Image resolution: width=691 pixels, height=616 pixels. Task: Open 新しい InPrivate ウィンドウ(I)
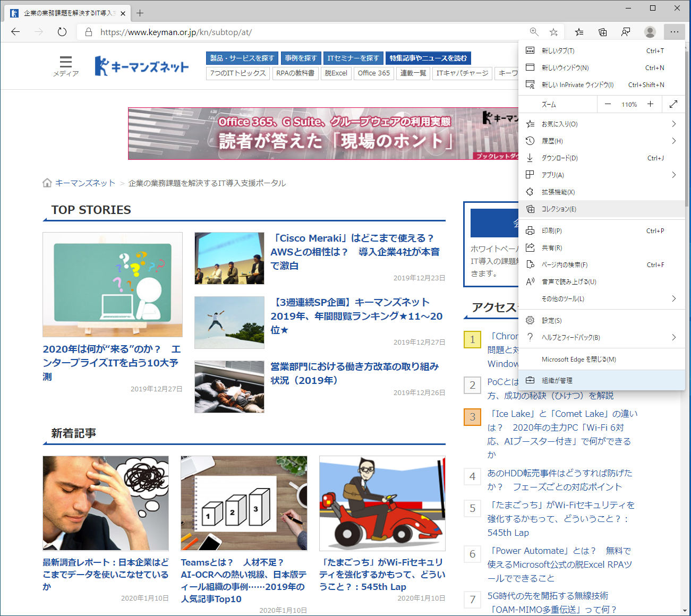coord(601,85)
